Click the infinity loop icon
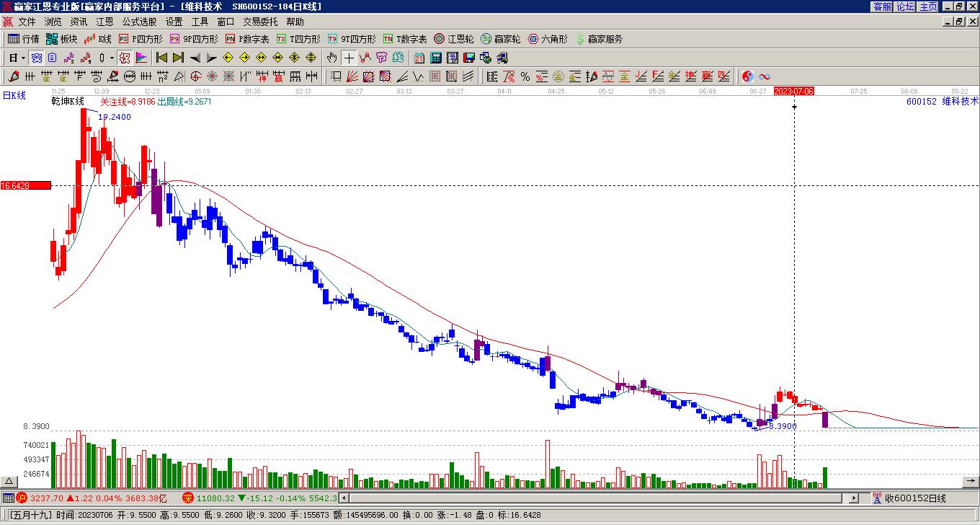The image size is (980, 525). [765, 76]
